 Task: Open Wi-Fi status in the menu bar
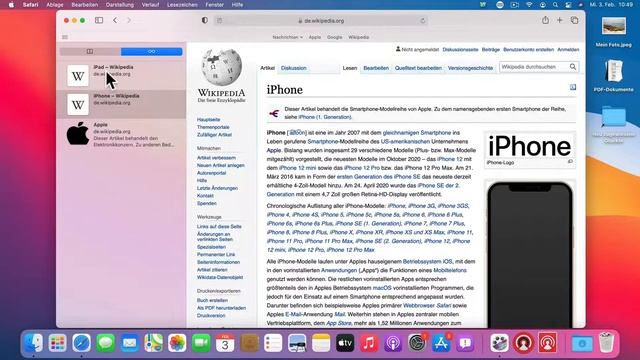(x=529, y=5)
